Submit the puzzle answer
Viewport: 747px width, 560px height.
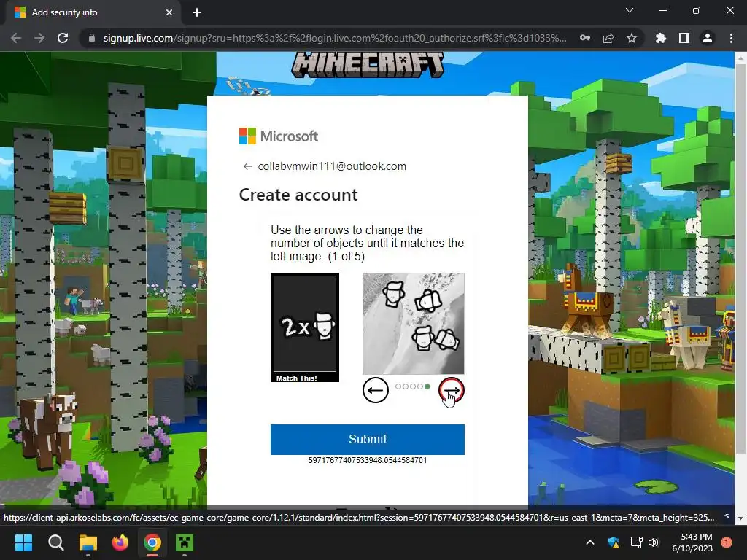tap(368, 439)
